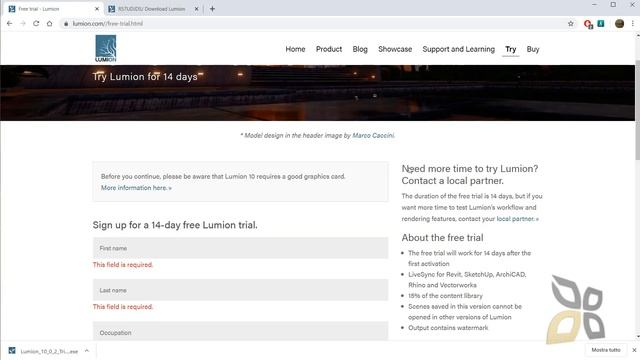
Task: Click the Lumion logo in the header
Action: point(106,49)
